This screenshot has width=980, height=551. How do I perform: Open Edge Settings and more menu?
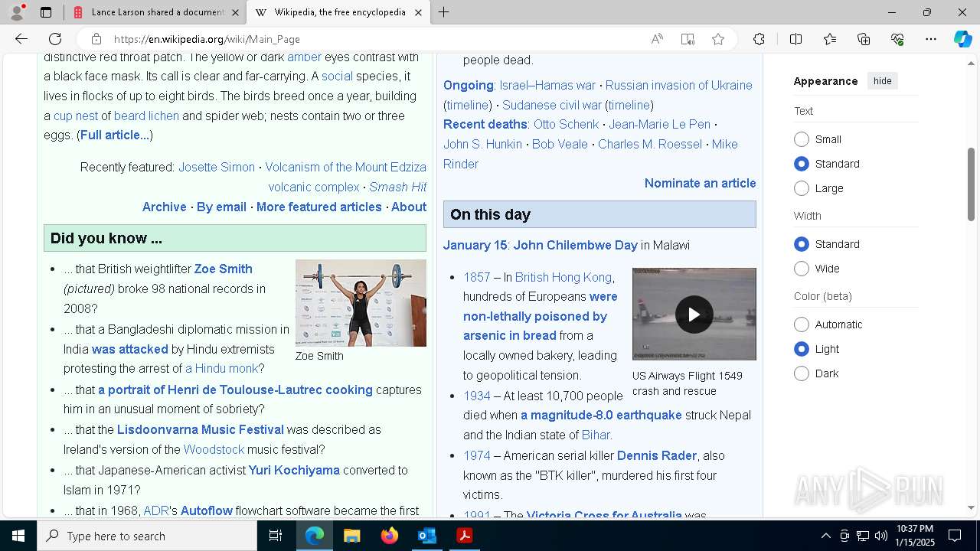931,39
